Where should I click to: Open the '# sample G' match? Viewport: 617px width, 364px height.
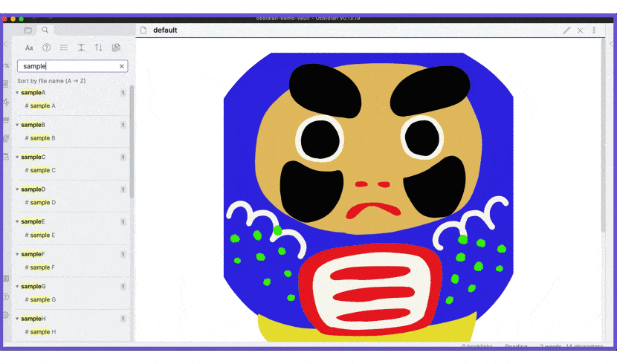(40, 299)
